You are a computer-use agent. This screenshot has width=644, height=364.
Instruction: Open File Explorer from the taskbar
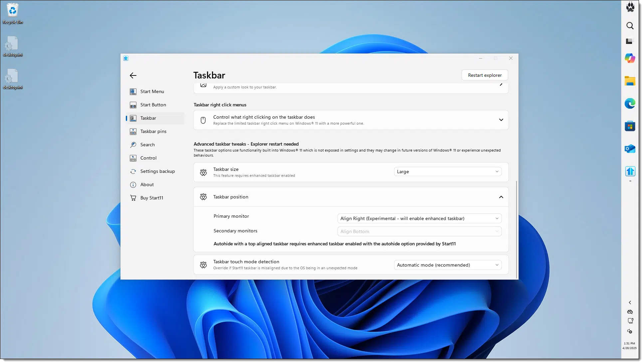(x=630, y=81)
